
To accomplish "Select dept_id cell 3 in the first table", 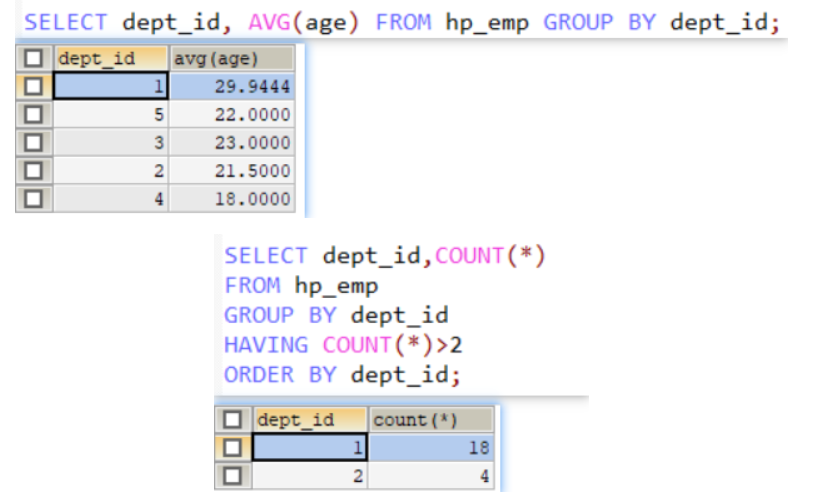I will [x=110, y=143].
